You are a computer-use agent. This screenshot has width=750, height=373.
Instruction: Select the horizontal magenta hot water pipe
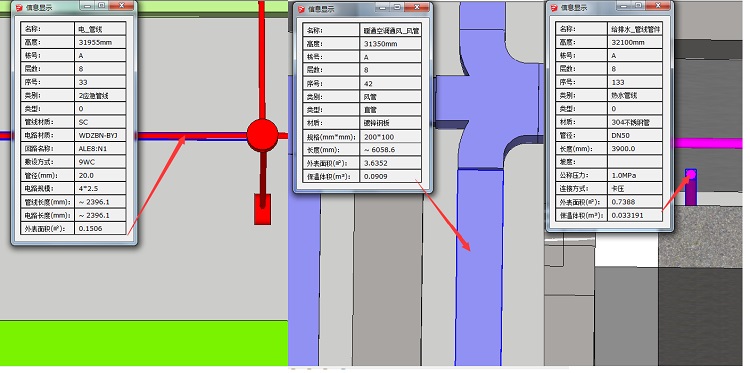[708, 143]
